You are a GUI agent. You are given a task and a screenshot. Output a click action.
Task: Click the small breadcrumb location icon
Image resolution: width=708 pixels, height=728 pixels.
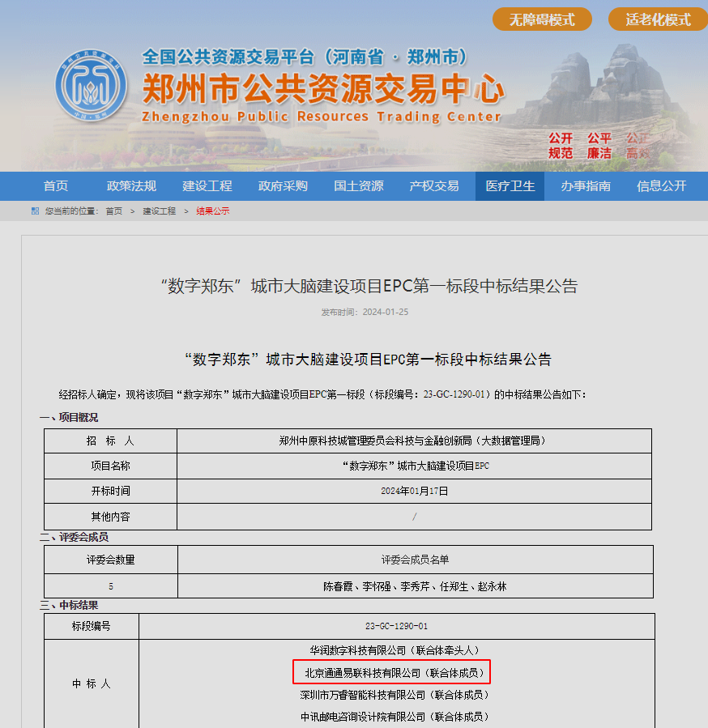click(35, 211)
